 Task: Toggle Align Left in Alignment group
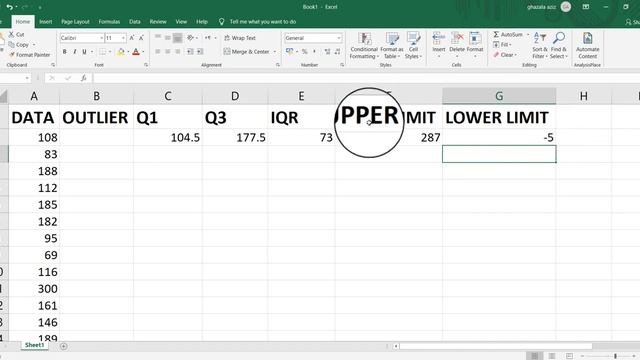point(158,52)
